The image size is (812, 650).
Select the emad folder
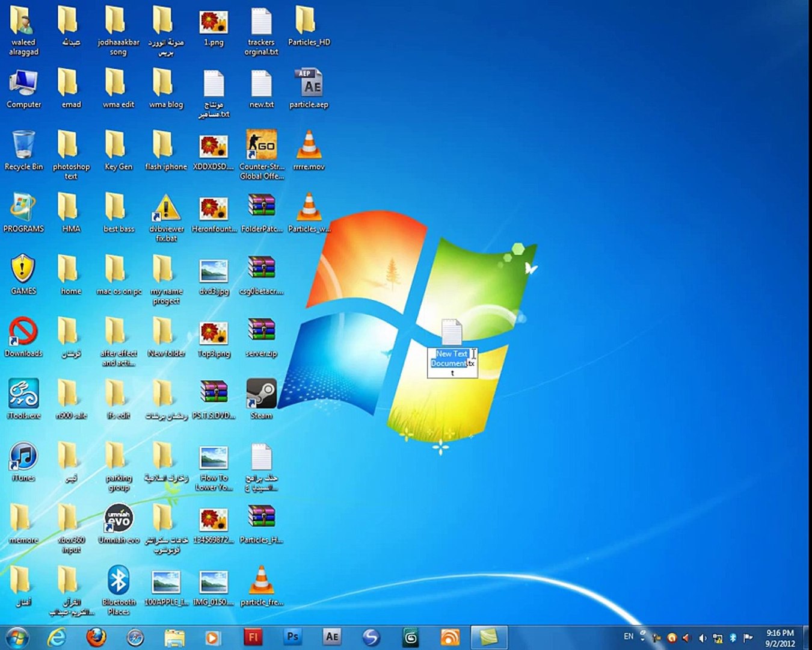pyautogui.click(x=71, y=88)
